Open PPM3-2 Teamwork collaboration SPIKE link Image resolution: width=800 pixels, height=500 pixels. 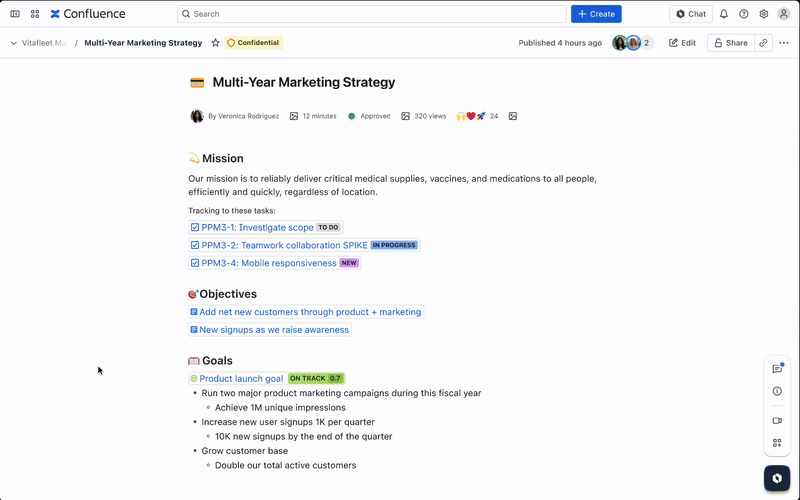pos(284,245)
